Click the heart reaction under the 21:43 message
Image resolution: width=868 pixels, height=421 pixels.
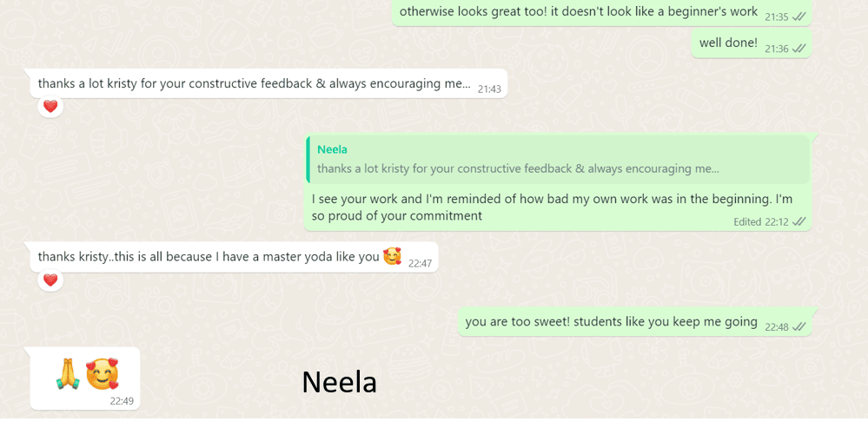coord(50,107)
